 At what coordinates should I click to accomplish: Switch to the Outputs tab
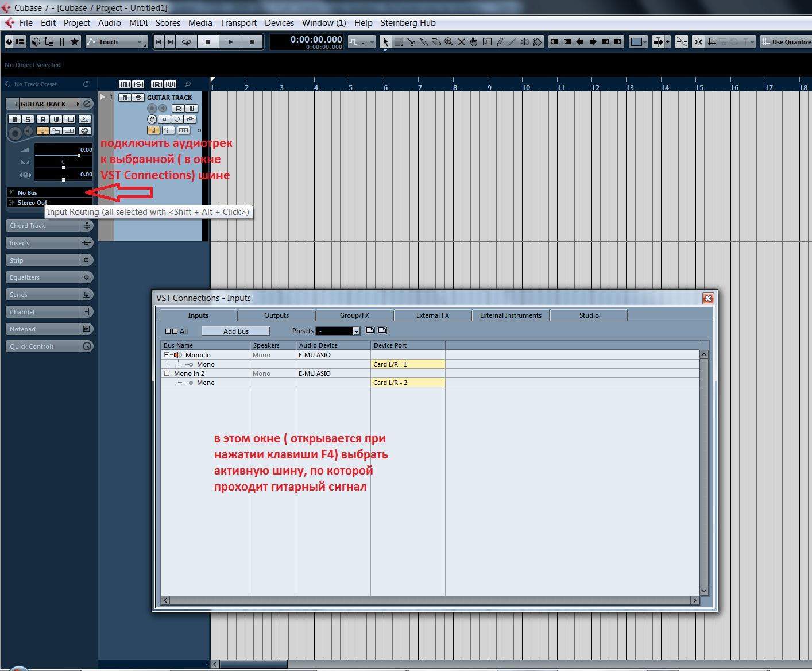[276, 315]
